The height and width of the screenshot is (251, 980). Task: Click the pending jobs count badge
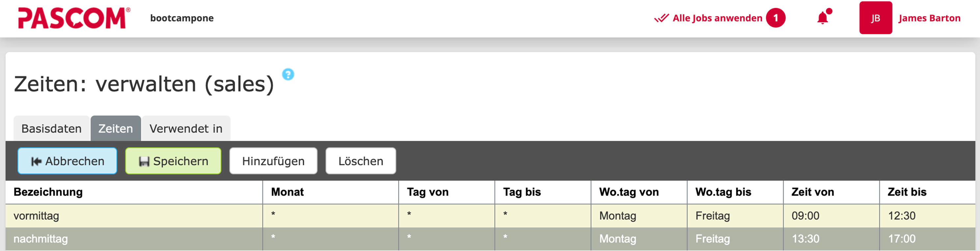click(775, 18)
